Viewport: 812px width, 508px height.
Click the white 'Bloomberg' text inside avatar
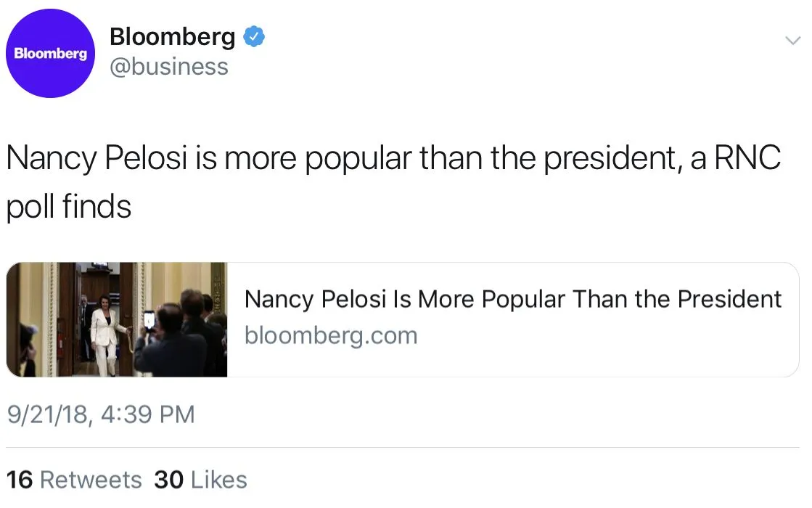(51, 54)
